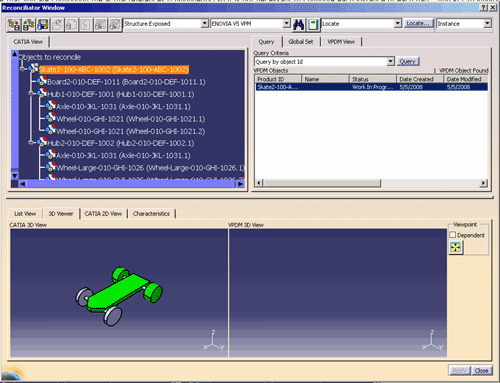Collapse the Hub1-010-DEF-1001 tree node
Screen dimensions: 500x383
[x=31, y=94]
